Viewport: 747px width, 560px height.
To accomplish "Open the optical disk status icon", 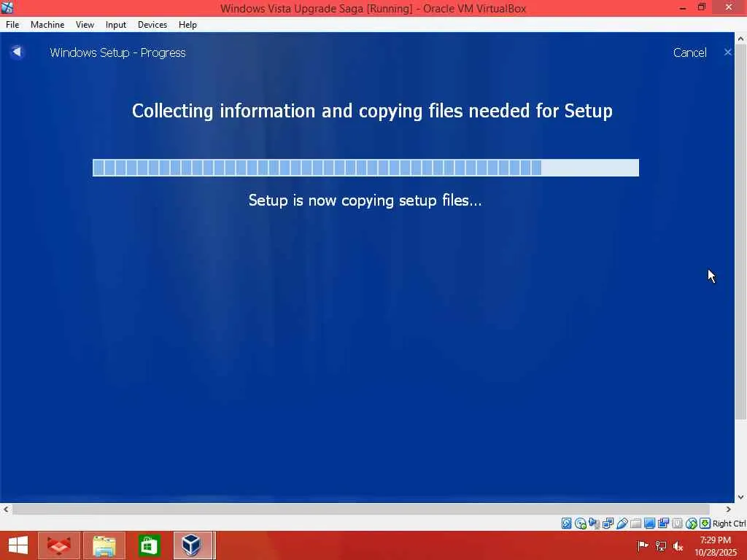I will click(580, 524).
